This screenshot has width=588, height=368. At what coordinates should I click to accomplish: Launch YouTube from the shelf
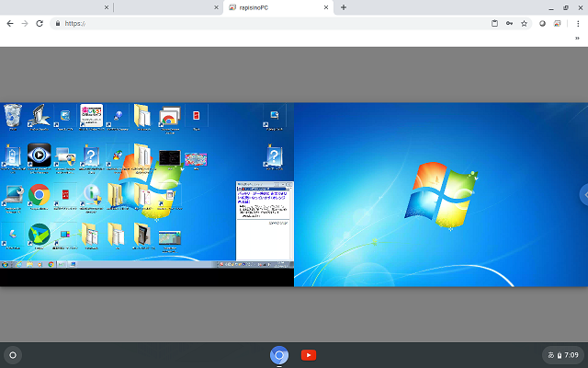pyautogui.click(x=309, y=355)
